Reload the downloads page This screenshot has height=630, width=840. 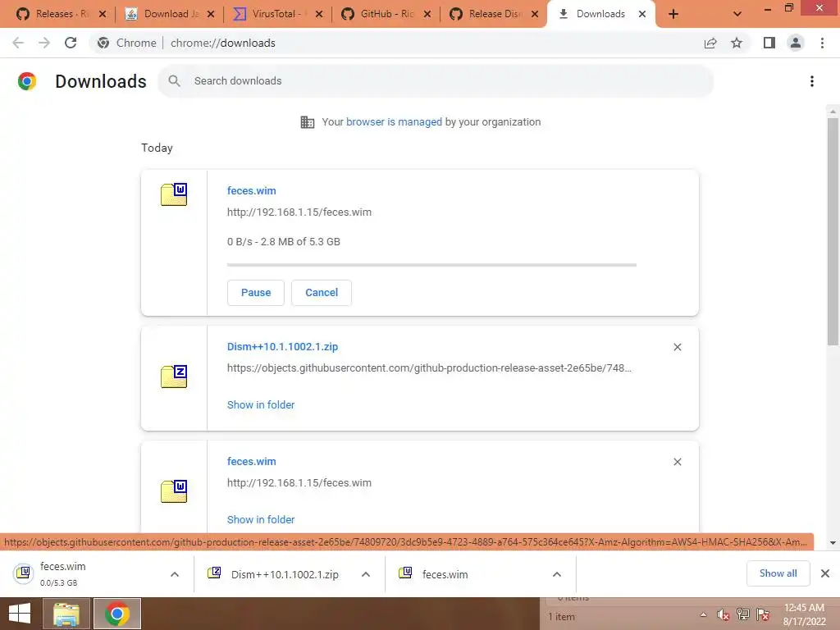click(71, 43)
